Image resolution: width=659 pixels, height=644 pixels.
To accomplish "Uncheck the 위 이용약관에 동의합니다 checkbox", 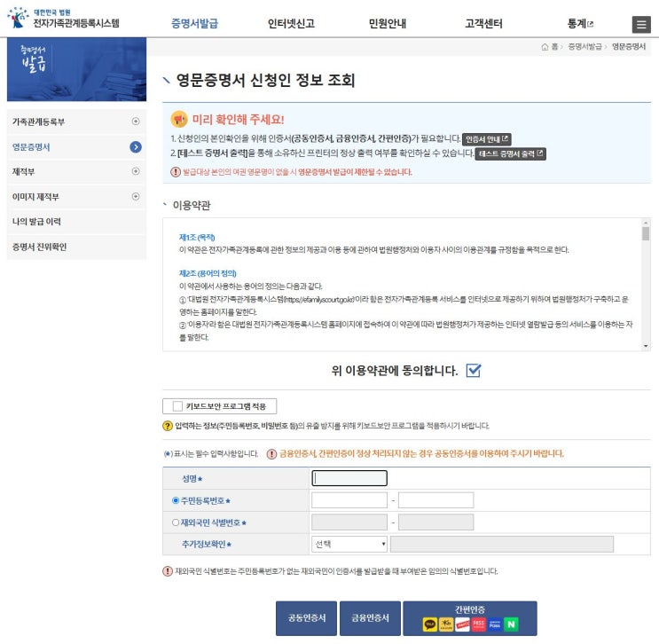I will tap(474, 370).
